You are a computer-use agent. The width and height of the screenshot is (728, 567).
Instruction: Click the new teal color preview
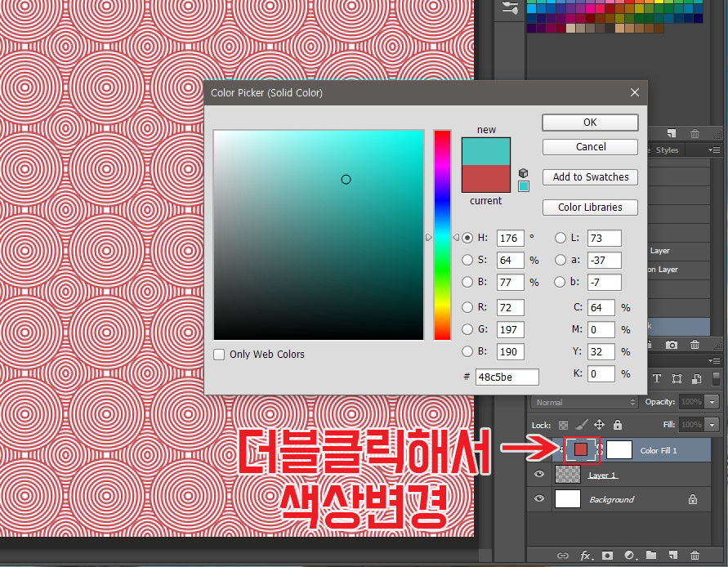(485, 151)
